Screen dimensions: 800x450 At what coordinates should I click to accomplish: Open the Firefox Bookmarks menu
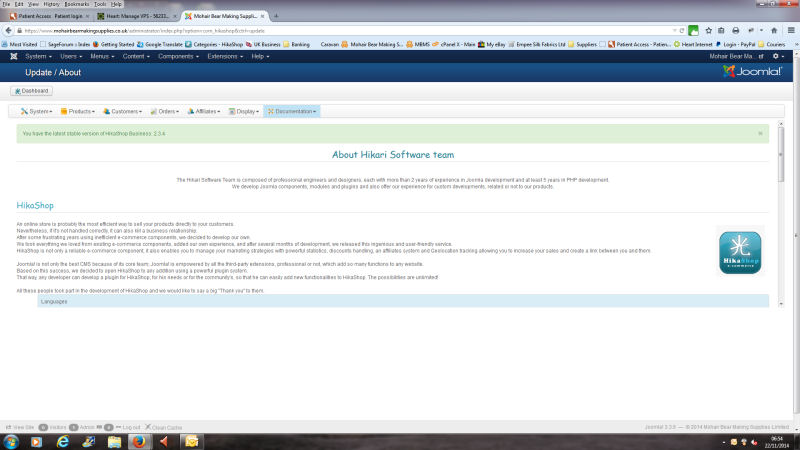point(77,4)
